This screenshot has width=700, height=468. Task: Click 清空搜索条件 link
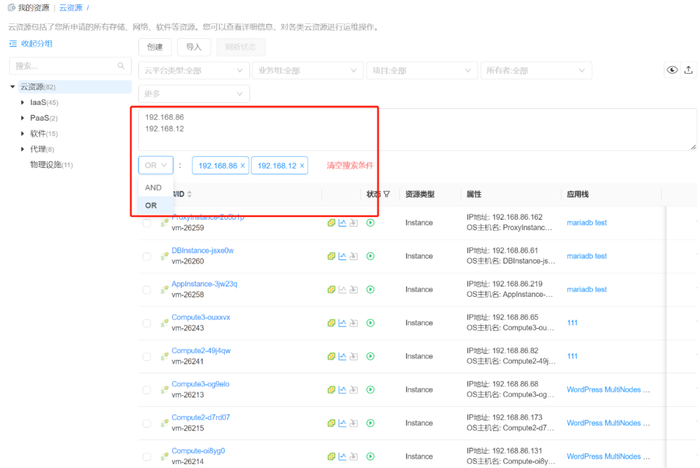pyautogui.click(x=350, y=166)
